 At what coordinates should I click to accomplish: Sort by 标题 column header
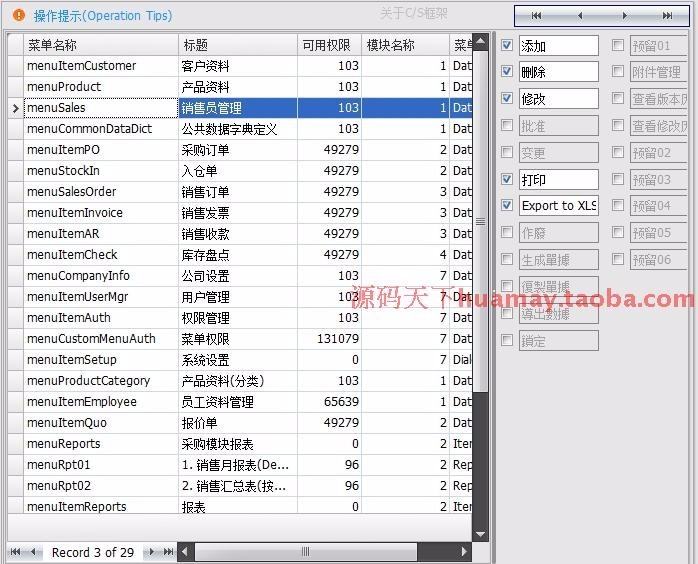pos(238,45)
